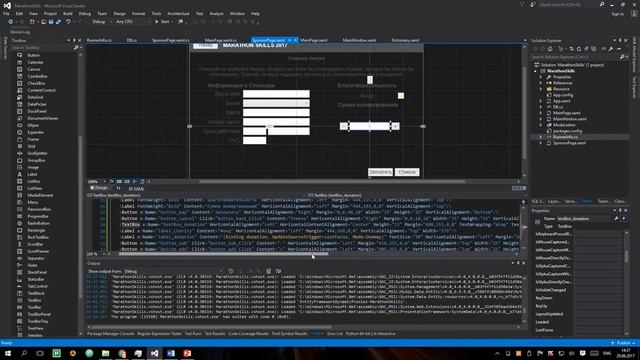Select packages.config in Solution Explorer
Screen dimensions: 640x360
pos(567,131)
